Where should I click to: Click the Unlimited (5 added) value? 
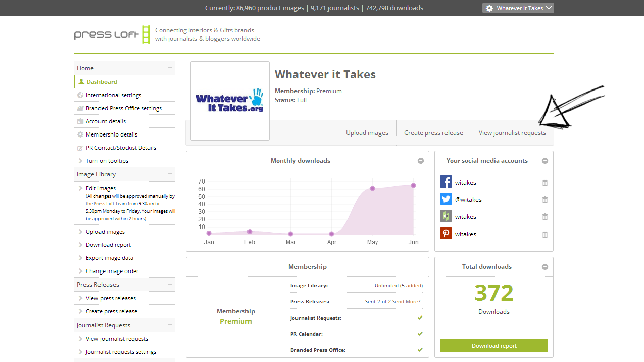[399, 286]
